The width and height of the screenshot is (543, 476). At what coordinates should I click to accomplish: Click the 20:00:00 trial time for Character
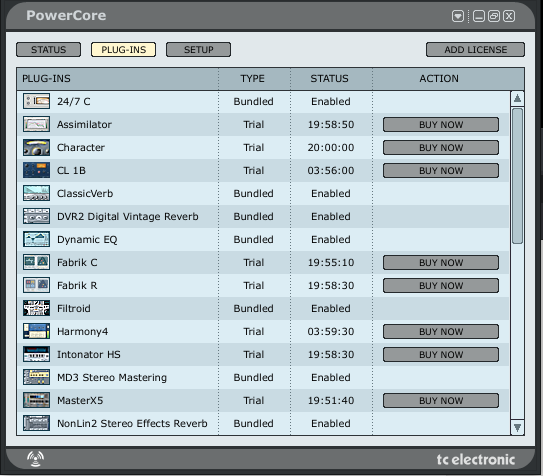[x=331, y=147]
